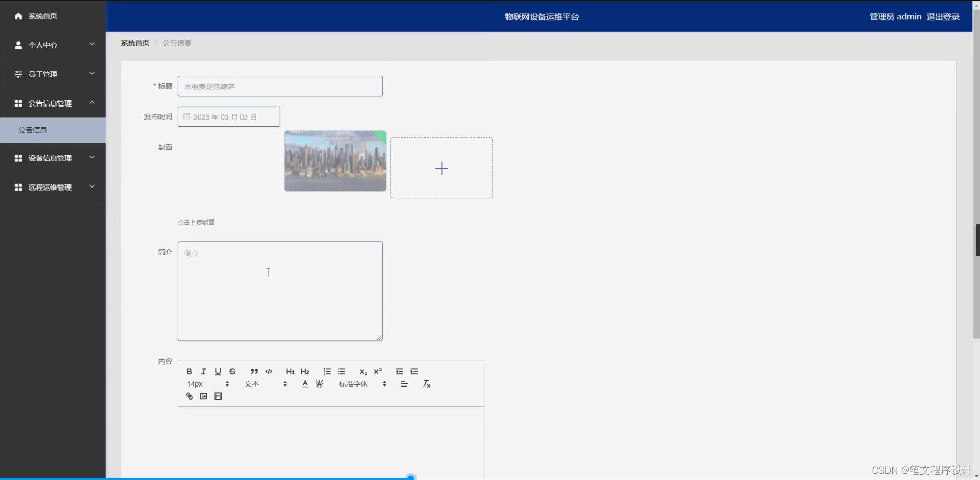Image resolution: width=980 pixels, height=480 pixels.
Task: Click the 系统首页 breadcrumb link
Action: pyautogui.click(x=135, y=43)
